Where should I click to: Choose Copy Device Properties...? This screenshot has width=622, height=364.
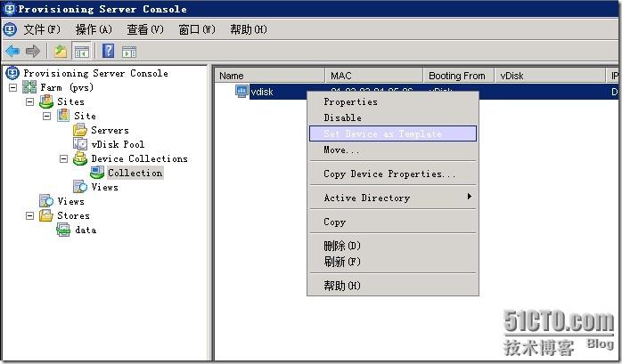393,174
